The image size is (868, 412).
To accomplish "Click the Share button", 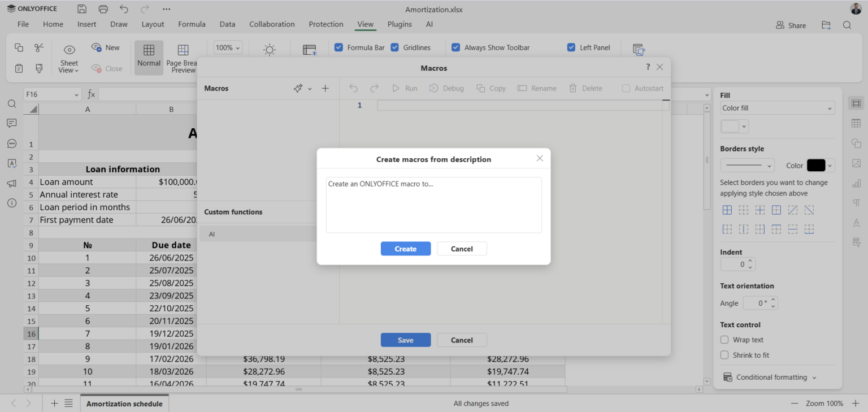I will (791, 25).
